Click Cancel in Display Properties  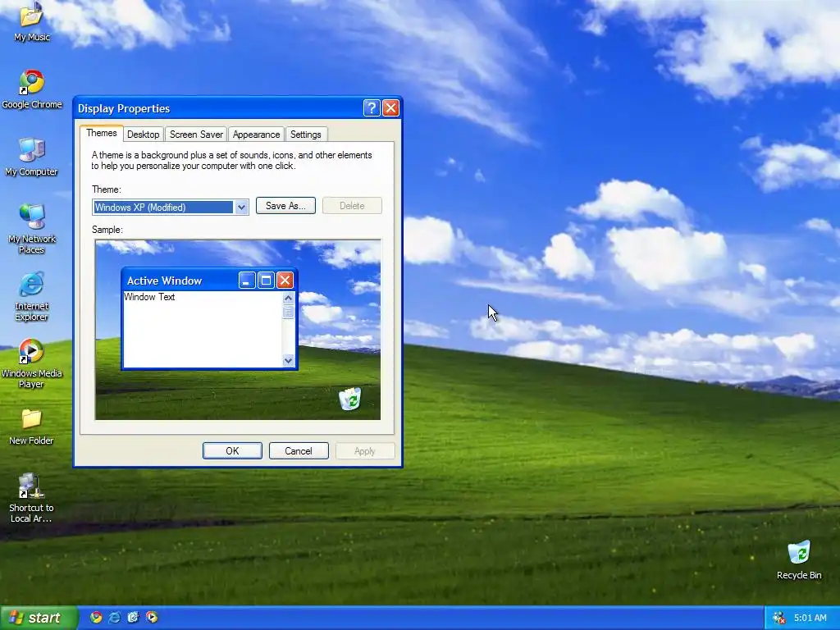[299, 451]
